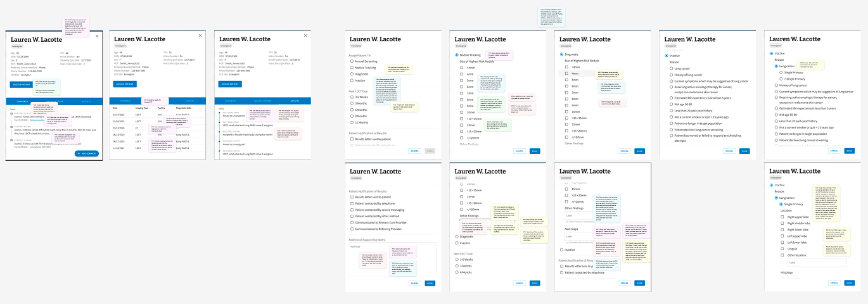Click Assign Patient on the comments-list card
This screenshot has width=868, height=304.
pos(21,84)
